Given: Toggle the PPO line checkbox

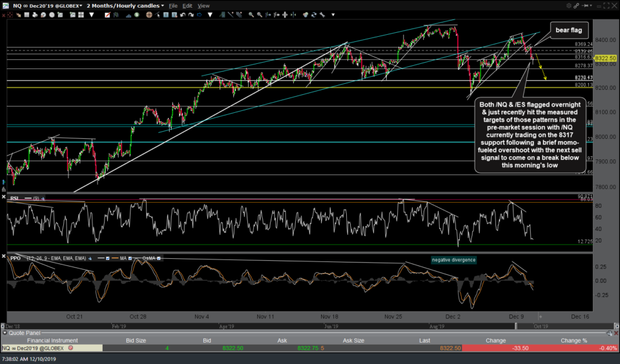Looking at the screenshot, I should coord(108,258).
